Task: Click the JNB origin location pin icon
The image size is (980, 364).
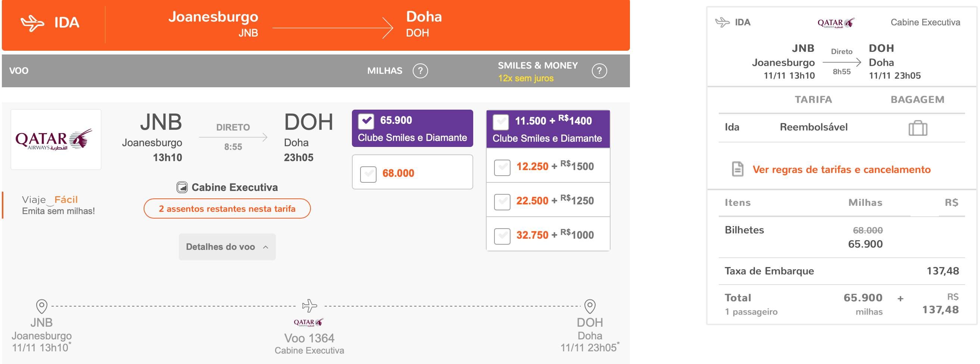Action: tap(41, 306)
